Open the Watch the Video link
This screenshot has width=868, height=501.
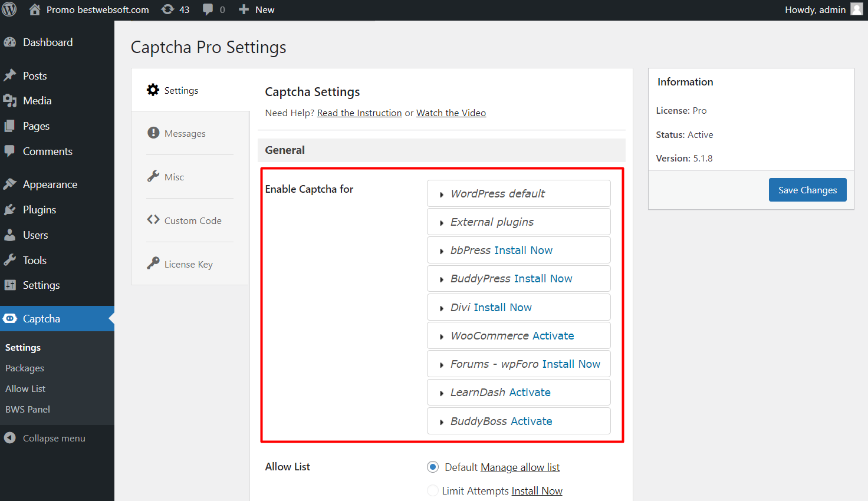click(451, 113)
